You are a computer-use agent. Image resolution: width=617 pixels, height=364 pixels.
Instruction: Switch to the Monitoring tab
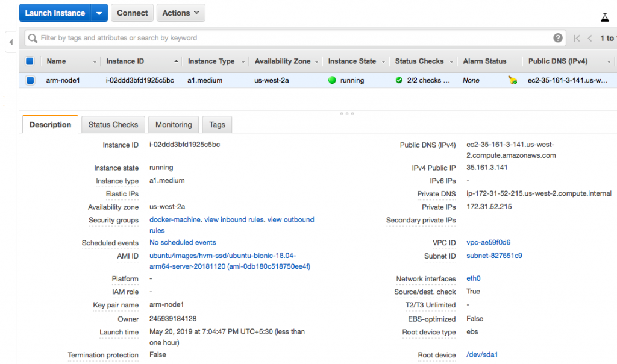[x=174, y=125]
